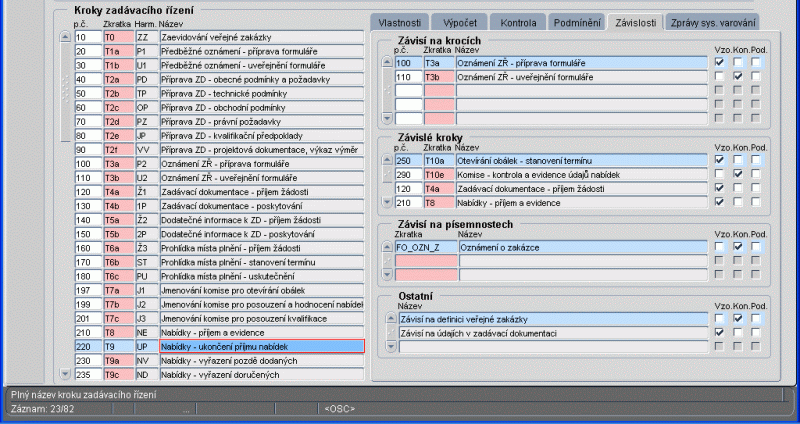Select step Předběžné oznámení - příprava formuláře
Viewport: 800px width, 424px height.
262,51
